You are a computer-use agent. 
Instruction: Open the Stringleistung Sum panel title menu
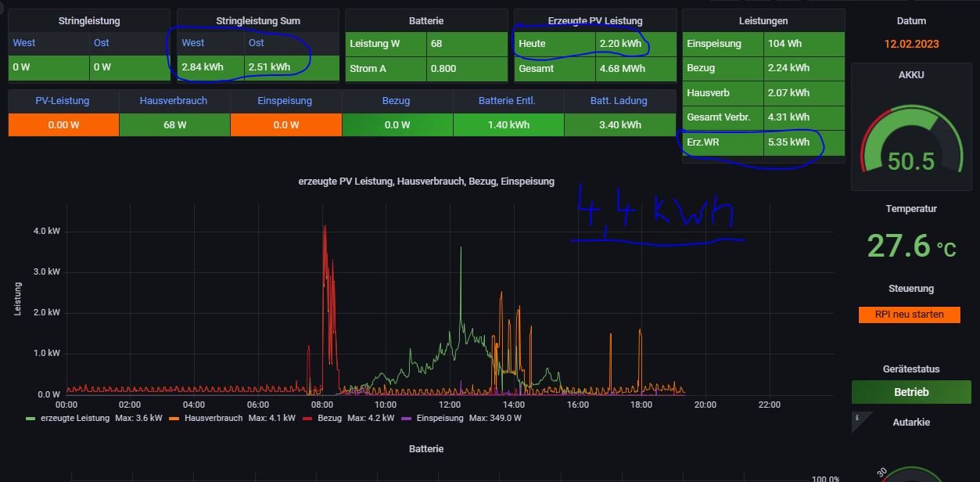coord(257,21)
